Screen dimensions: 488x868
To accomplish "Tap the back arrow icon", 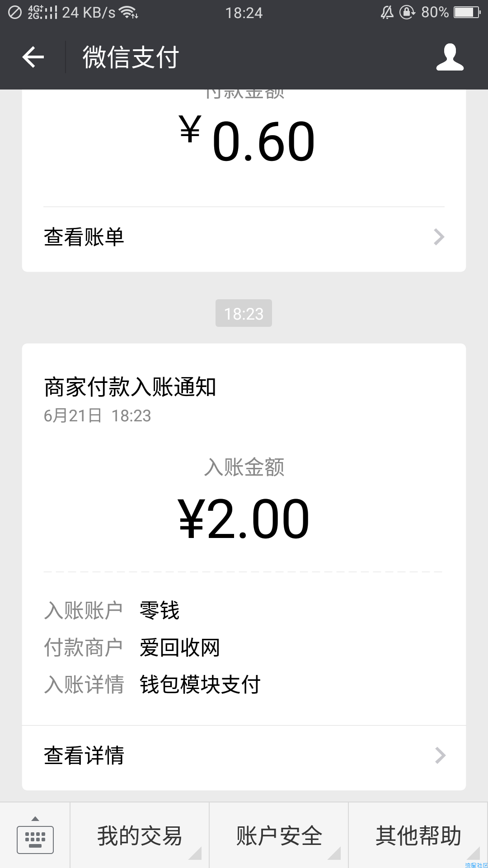I will pos(33,57).
